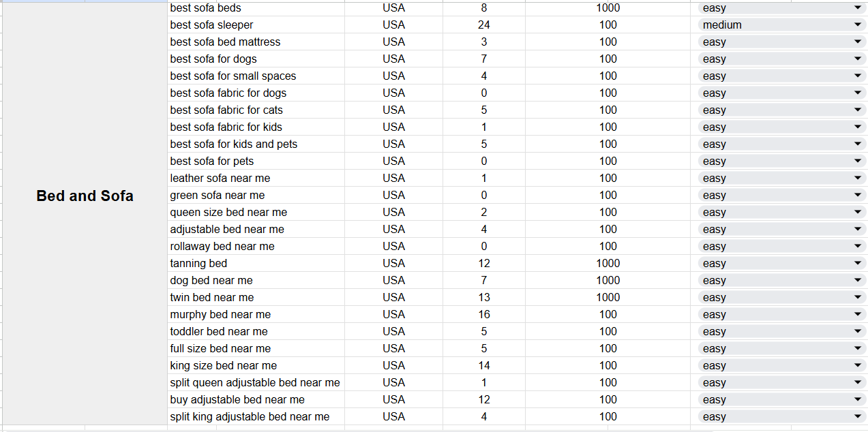
Task: Select the USA cell for toddler bed row
Action: 393,331
